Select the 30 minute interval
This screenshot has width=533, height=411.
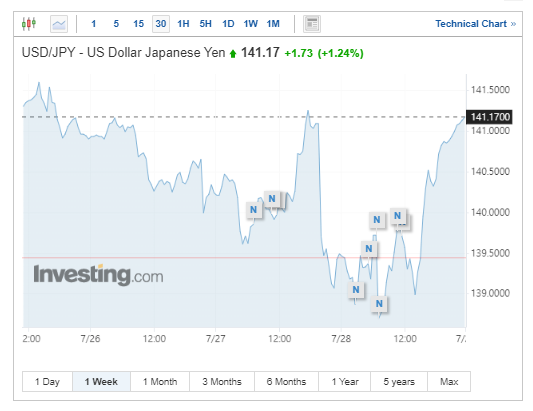point(161,24)
